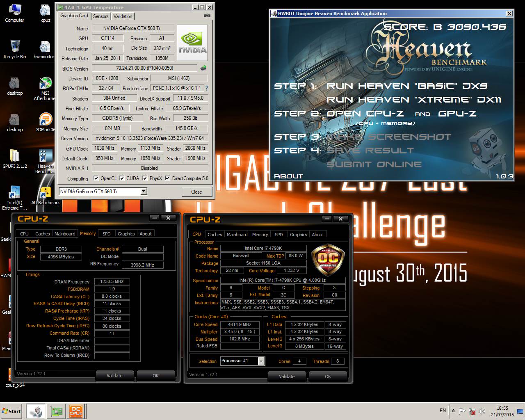Click the volume speaker tray icon
The height and width of the screenshot is (420, 525).
tap(482, 411)
